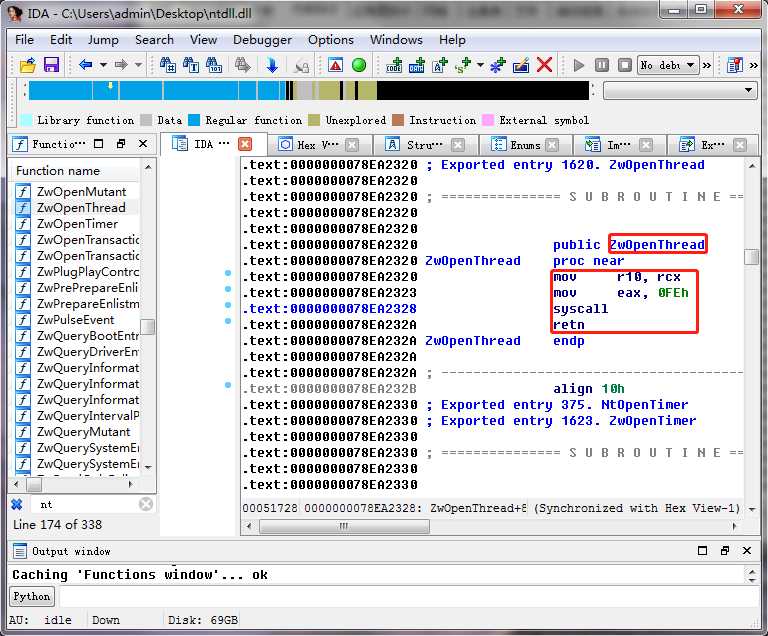The width and height of the screenshot is (768, 636).
Task: Expand the dropdown next to string icon
Action: coord(480,65)
